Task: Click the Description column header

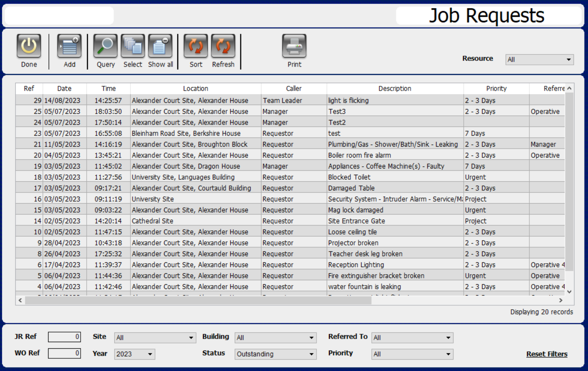Action: point(395,88)
